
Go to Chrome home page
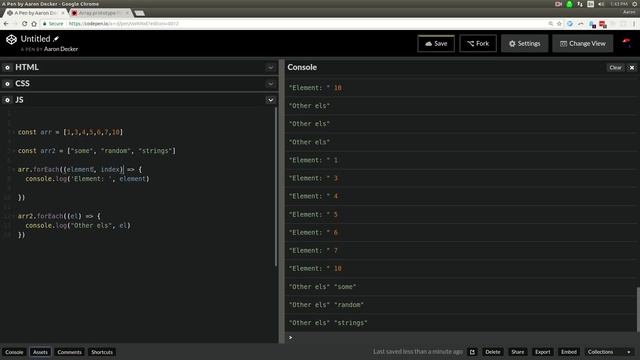tap(34, 24)
